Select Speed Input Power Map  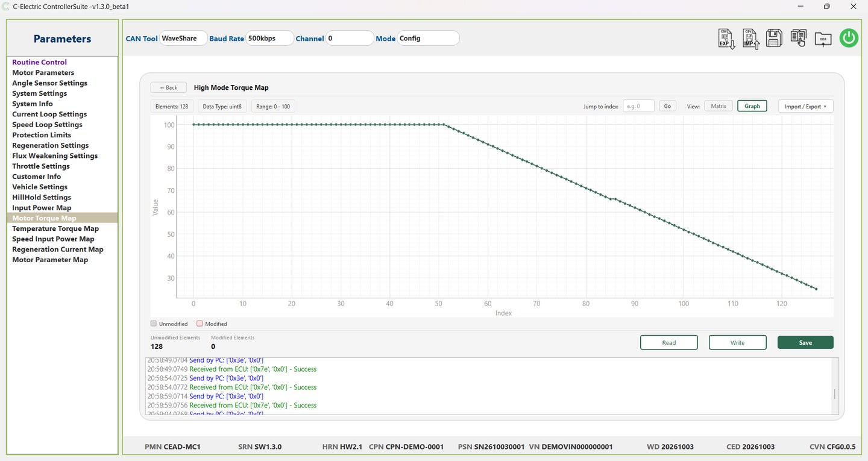(54, 239)
